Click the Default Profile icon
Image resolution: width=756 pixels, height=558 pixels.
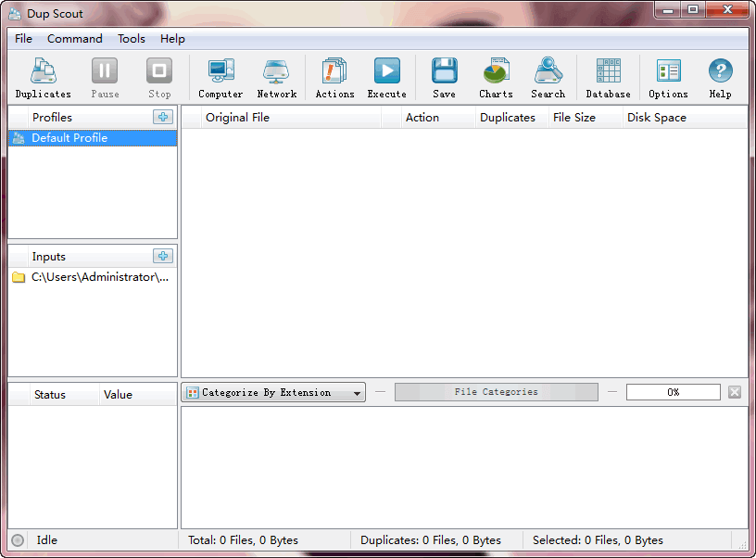tap(19, 138)
